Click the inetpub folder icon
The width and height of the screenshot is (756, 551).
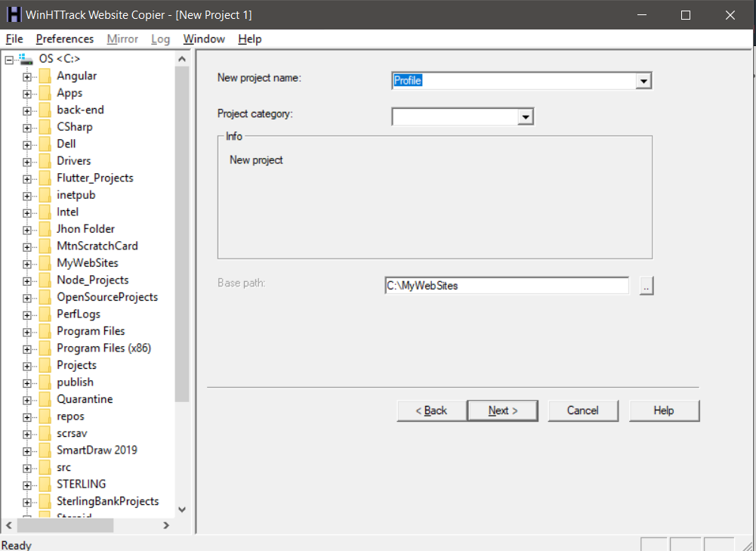click(x=45, y=196)
